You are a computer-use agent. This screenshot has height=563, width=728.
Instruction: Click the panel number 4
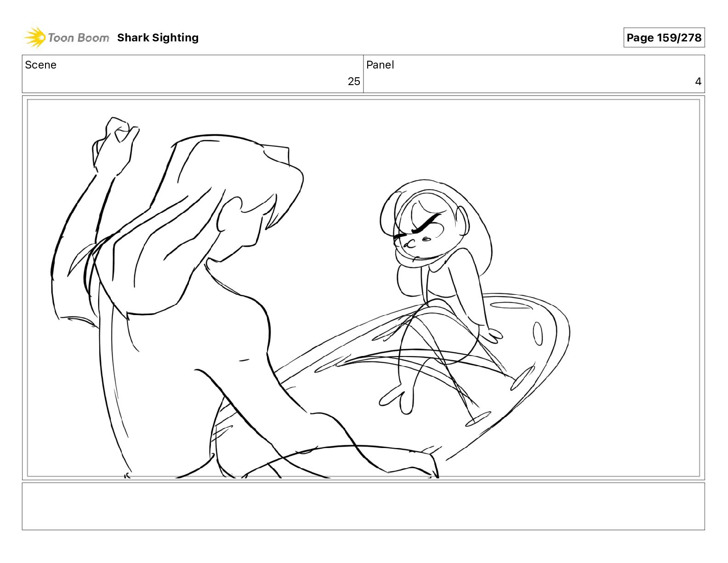tap(698, 81)
